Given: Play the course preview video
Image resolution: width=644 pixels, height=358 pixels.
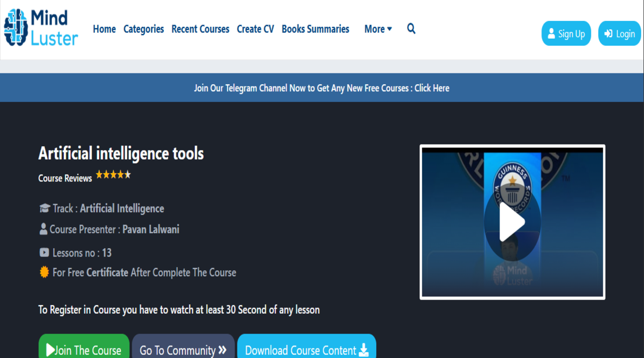Looking at the screenshot, I should [512, 223].
